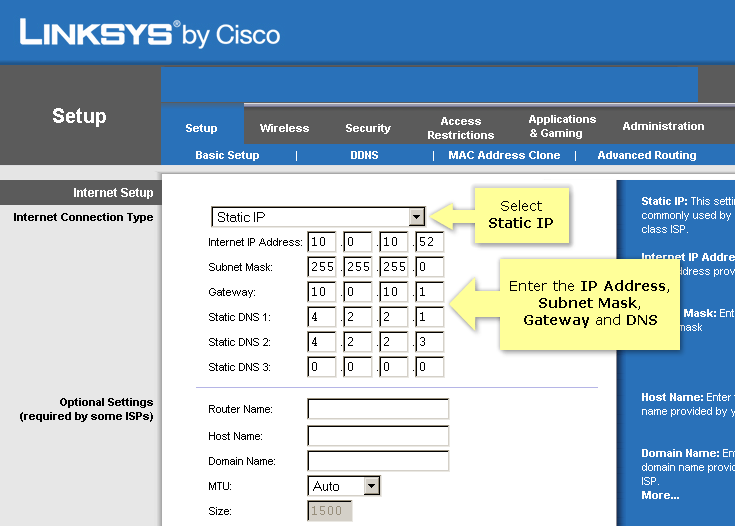Click Static DNS 3 first octet

322,367
